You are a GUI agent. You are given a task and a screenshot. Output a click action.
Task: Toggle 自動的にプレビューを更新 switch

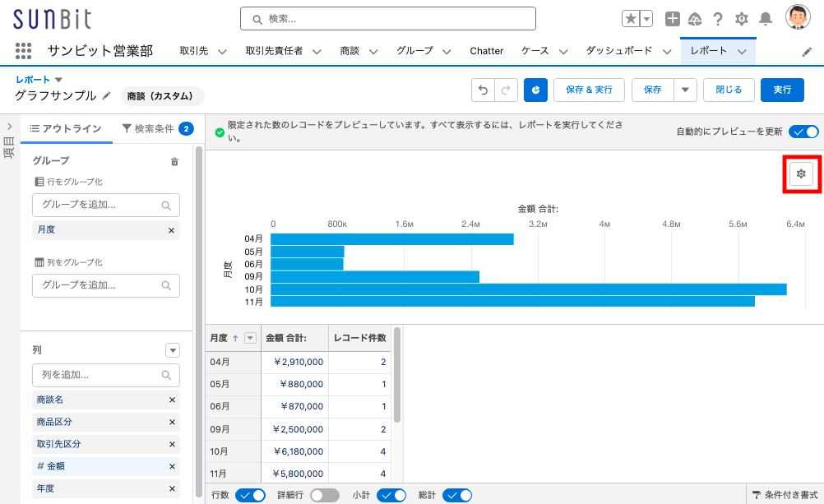pos(803,132)
